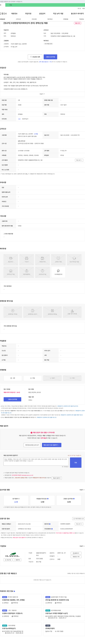Screen dimensions: 85x644
Task: Click the 관심정보 등록 heart button
Action: (35, 57)
